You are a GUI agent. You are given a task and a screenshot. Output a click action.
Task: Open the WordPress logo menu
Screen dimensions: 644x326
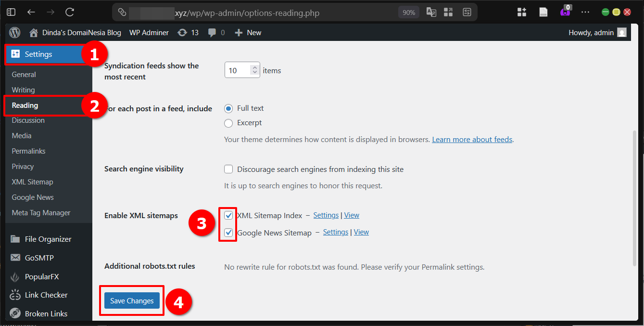tap(14, 32)
